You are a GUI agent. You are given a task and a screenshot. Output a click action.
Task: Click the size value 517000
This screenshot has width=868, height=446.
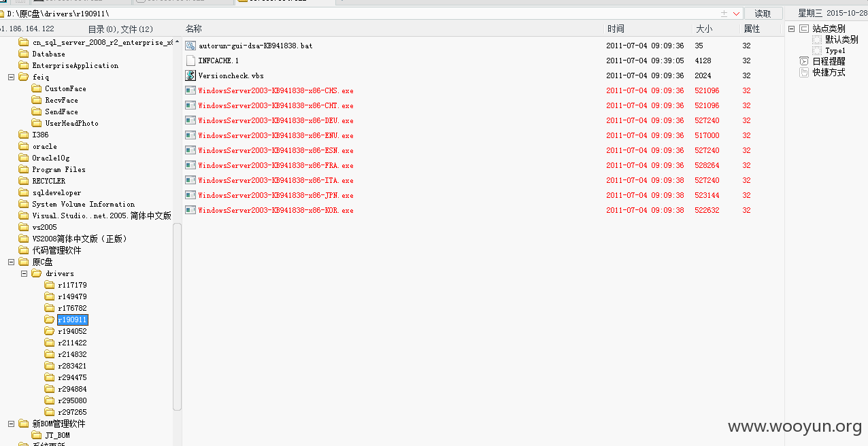pos(707,135)
